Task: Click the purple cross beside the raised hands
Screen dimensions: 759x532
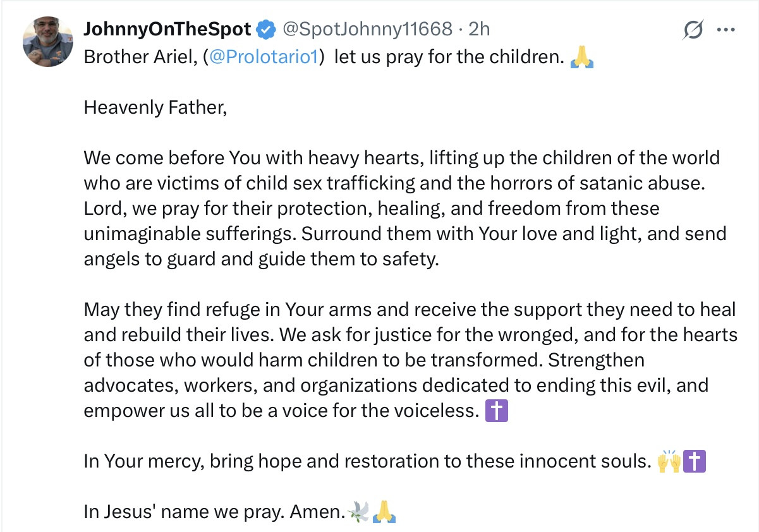Action: (x=694, y=462)
